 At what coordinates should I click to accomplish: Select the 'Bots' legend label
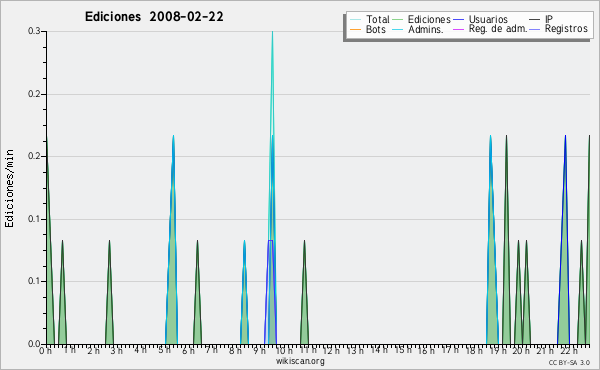[376, 29]
